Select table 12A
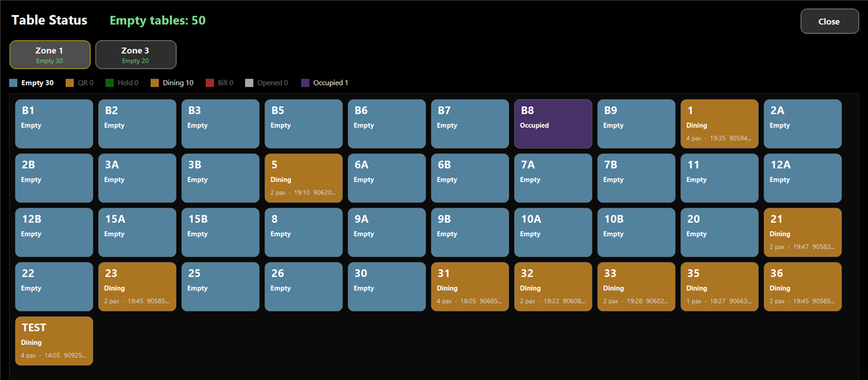Viewport: 868px width, 380px height. [803, 178]
